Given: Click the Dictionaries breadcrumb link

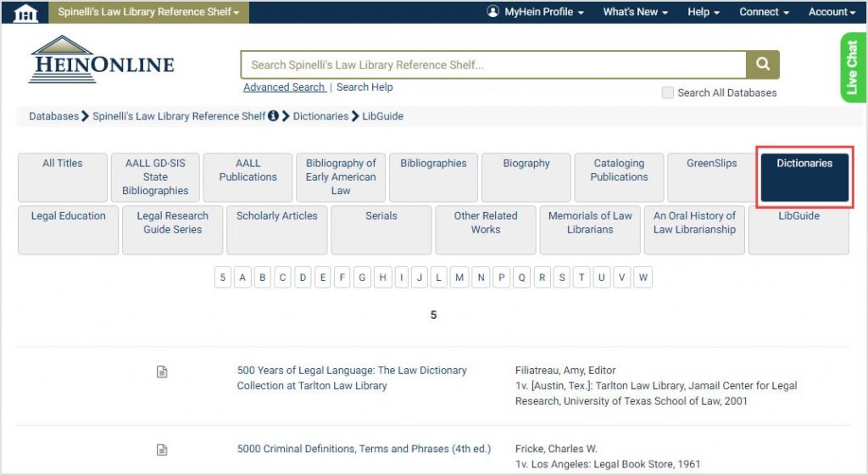Looking at the screenshot, I should [320, 116].
